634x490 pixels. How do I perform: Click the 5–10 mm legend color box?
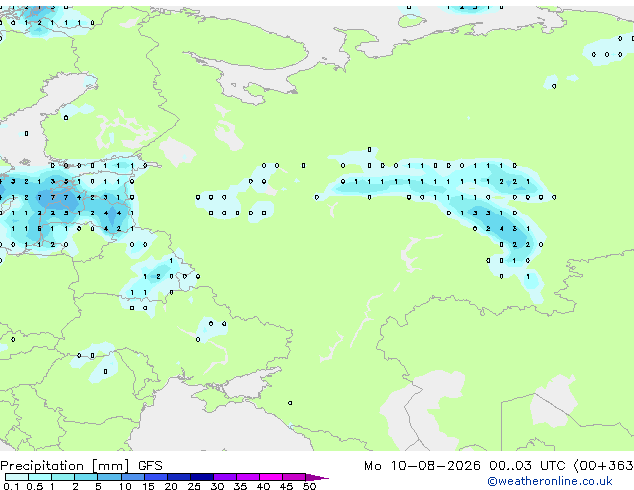click(109, 477)
